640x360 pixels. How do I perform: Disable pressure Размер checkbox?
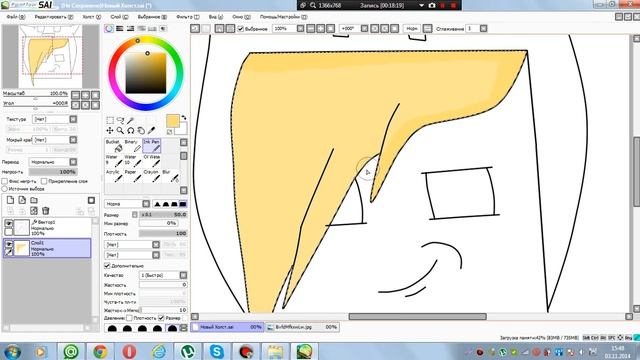click(161, 318)
